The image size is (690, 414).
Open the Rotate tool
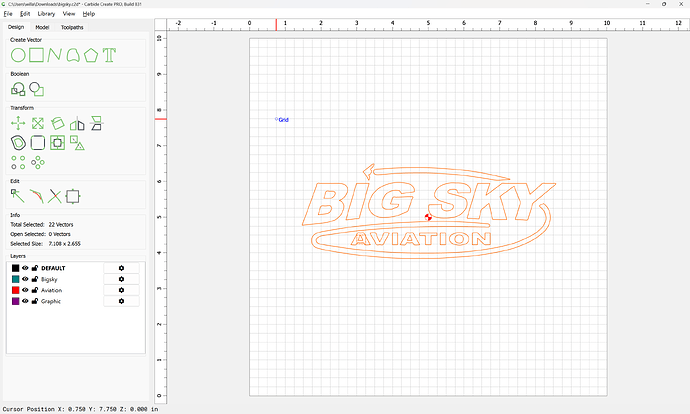(58, 123)
